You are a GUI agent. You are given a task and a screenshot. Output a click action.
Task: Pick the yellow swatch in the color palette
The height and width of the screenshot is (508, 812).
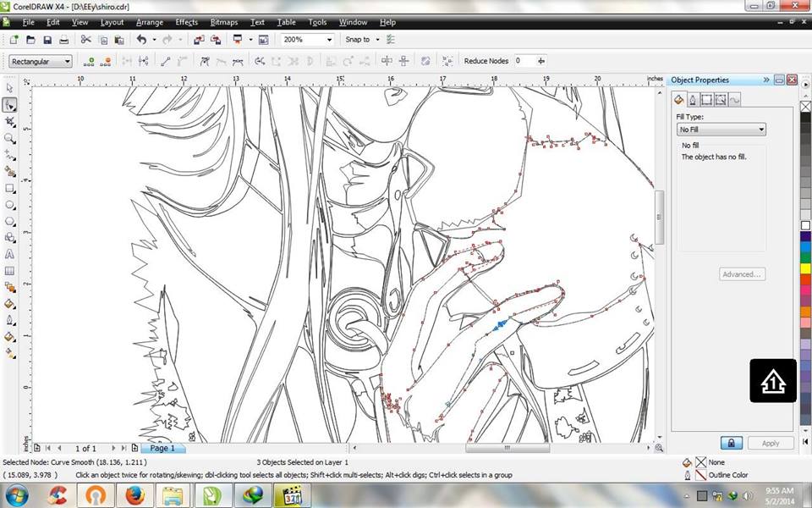pos(805,268)
